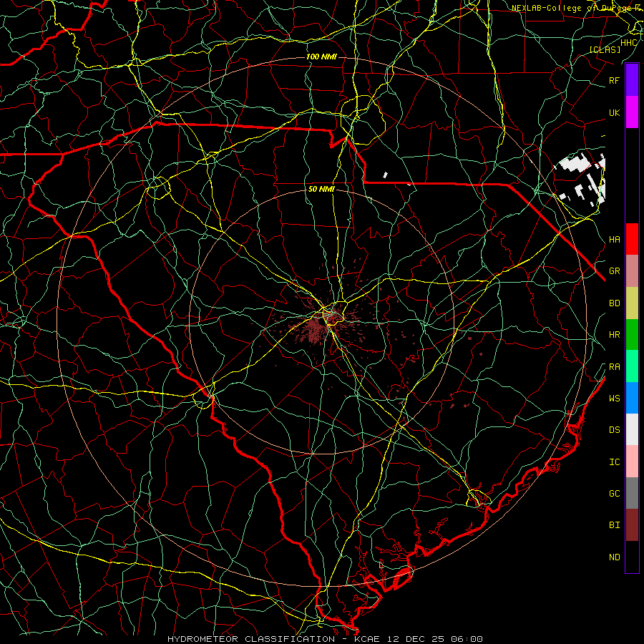Viewport: 644px width, 644px height.
Task: Click the WS legend label
Action: (614, 399)
